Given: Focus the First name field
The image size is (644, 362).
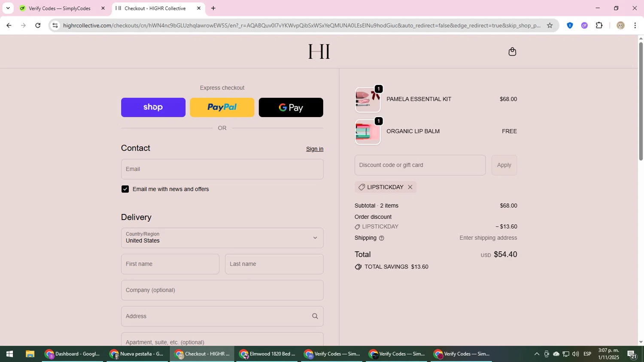Looking at the screenshot, I should [x=170, y=264].
